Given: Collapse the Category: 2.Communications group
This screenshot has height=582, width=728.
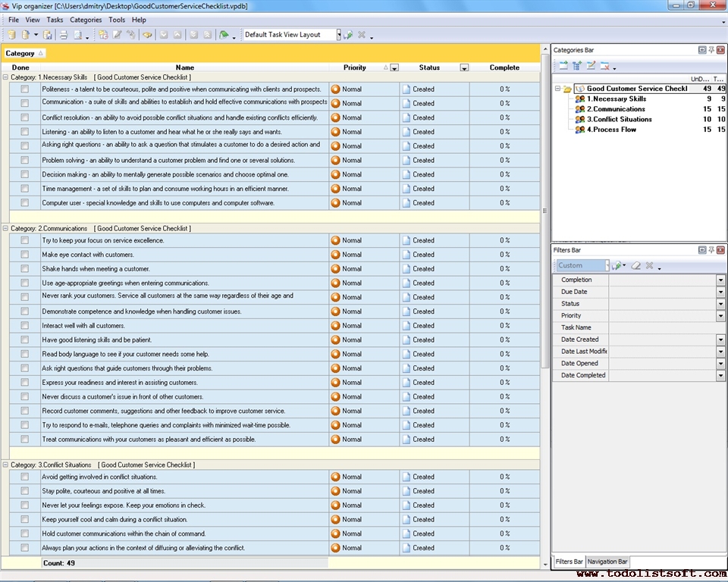Looking at the screenshot, I should (6, 228).
